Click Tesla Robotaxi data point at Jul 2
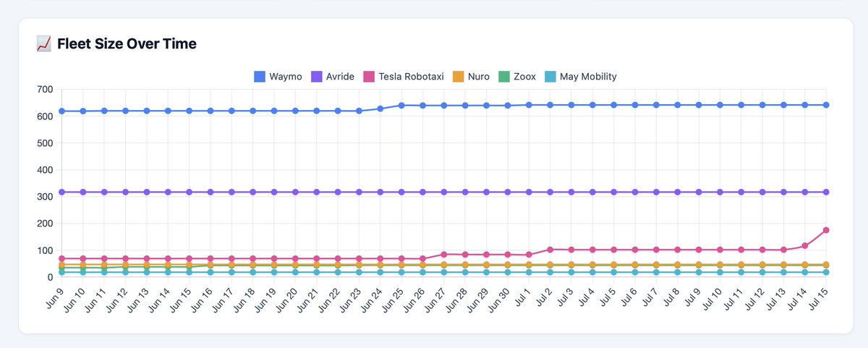 [550, 250]
